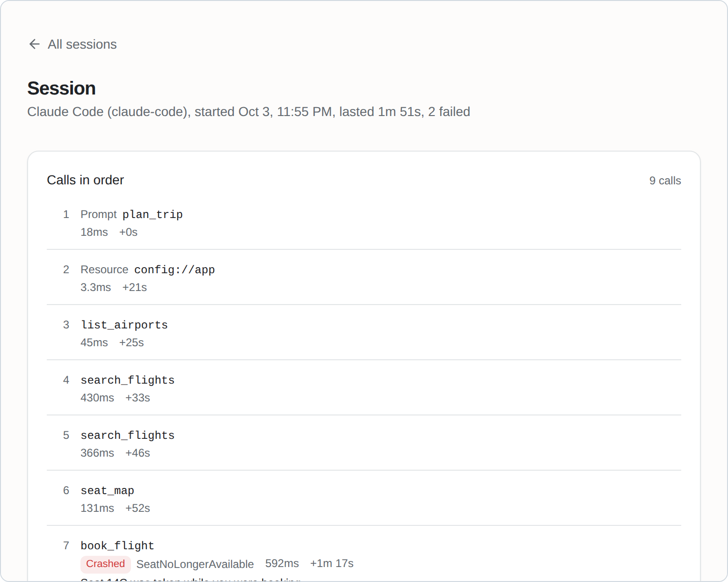
Task: Click the Prompt type label on call 1
Action: tap(98, 214)
